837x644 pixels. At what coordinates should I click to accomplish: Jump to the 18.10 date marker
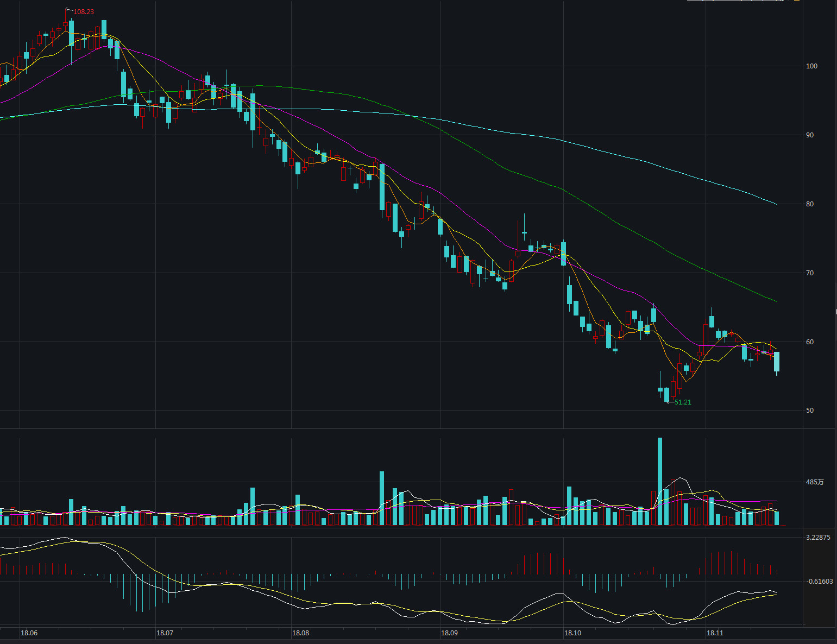572,633
